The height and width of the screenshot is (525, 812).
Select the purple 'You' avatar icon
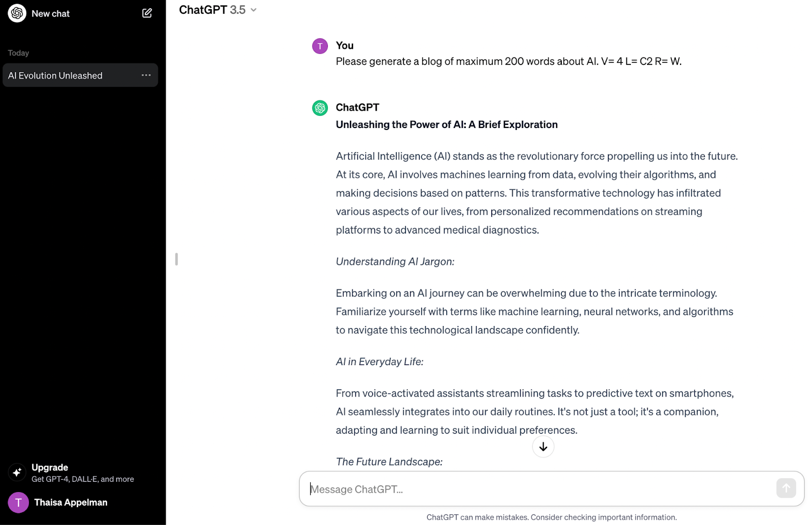point(319,46)
